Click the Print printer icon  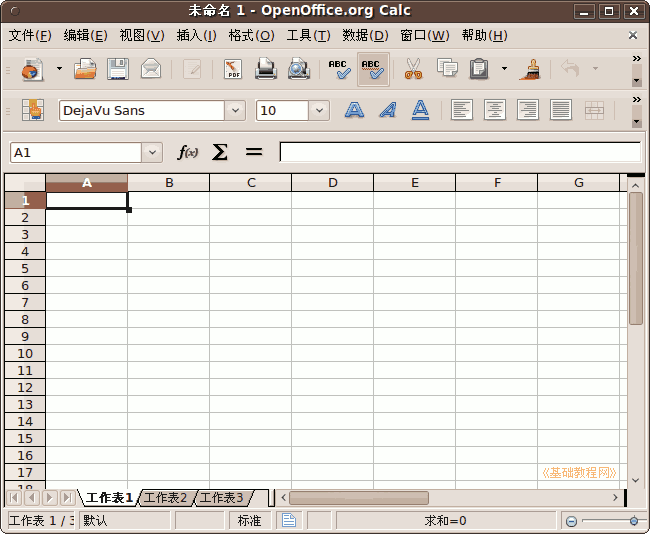(266, 69)
